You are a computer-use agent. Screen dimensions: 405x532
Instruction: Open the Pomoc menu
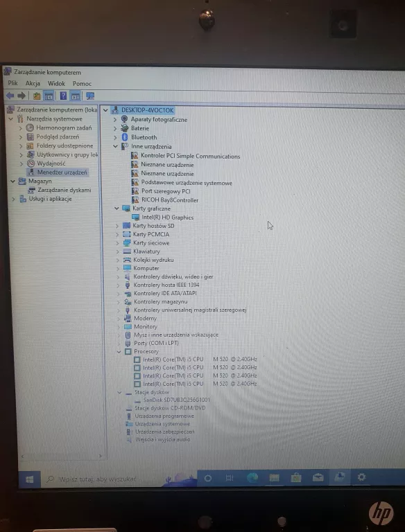pyautogui.click(x=82, y=83)
